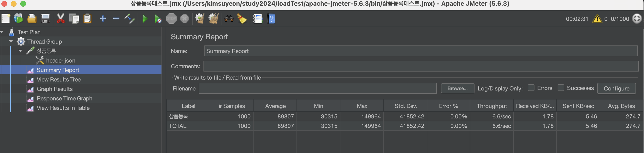The image size is (644, 153).
Task: Start the test with the green play icon
Action: (x=145, y=18)
